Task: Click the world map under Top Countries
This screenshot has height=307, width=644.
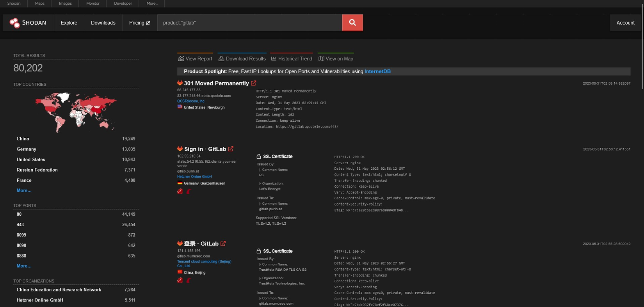Action: (x=76, y=112)
